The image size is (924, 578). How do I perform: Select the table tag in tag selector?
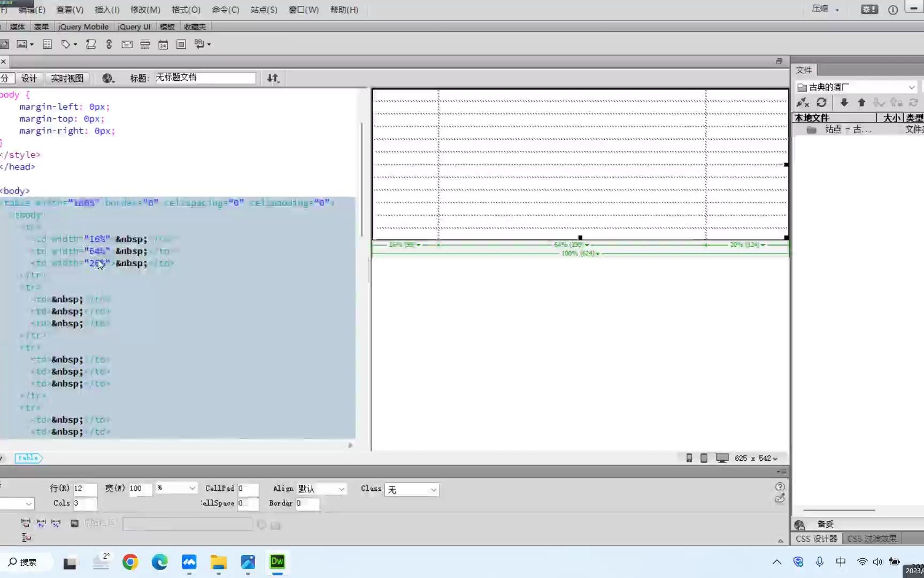(x=28, y=458)
